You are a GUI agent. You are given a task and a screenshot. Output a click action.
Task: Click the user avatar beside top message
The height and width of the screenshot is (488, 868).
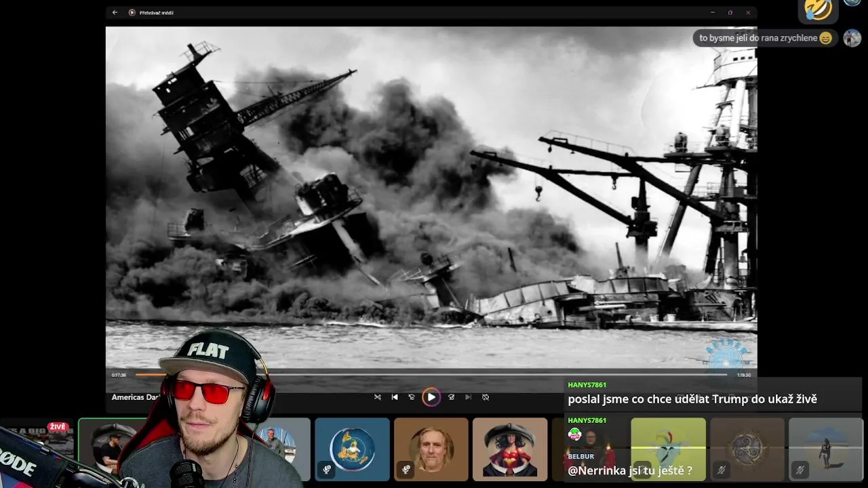pyautogui.click(x=852, y=38)
